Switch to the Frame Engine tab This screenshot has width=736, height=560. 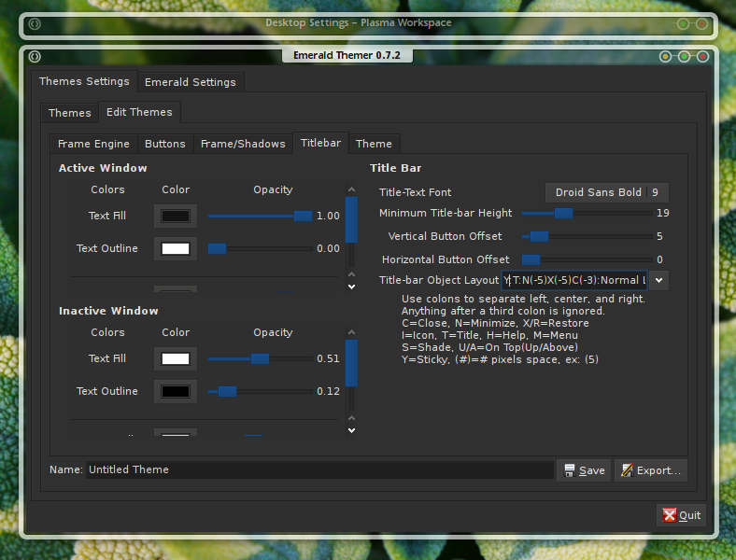[x=93, y=144]
